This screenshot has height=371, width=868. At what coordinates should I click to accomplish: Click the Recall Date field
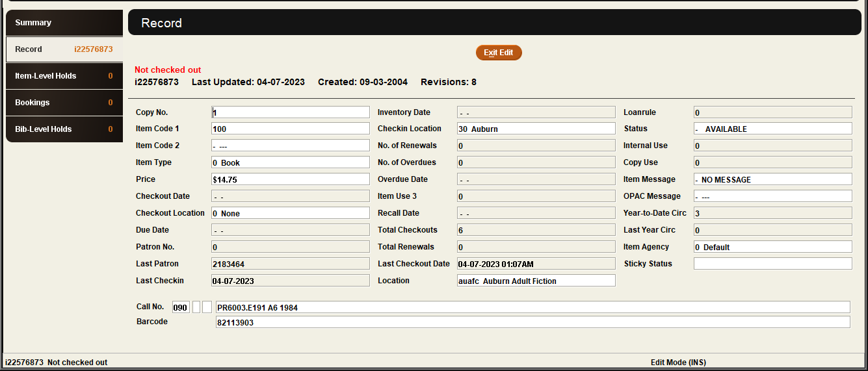point(536,213)
